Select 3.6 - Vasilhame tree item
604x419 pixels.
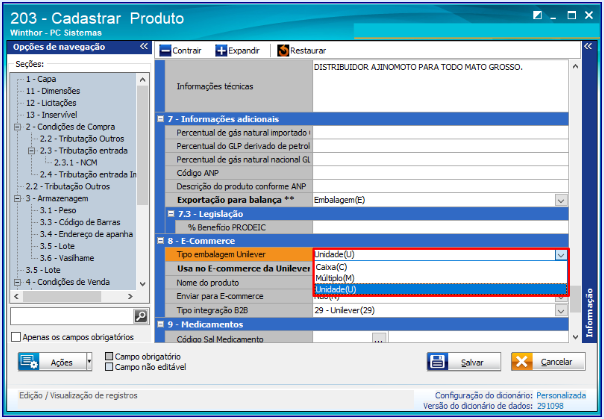coord(67,258)
